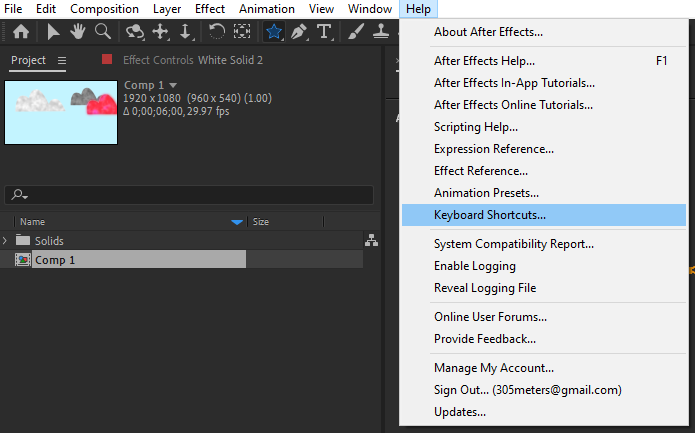Select the Rotation tool
The width and height of the screenshot is (695, 433).
pyautogui.click(x=216, y=32)
